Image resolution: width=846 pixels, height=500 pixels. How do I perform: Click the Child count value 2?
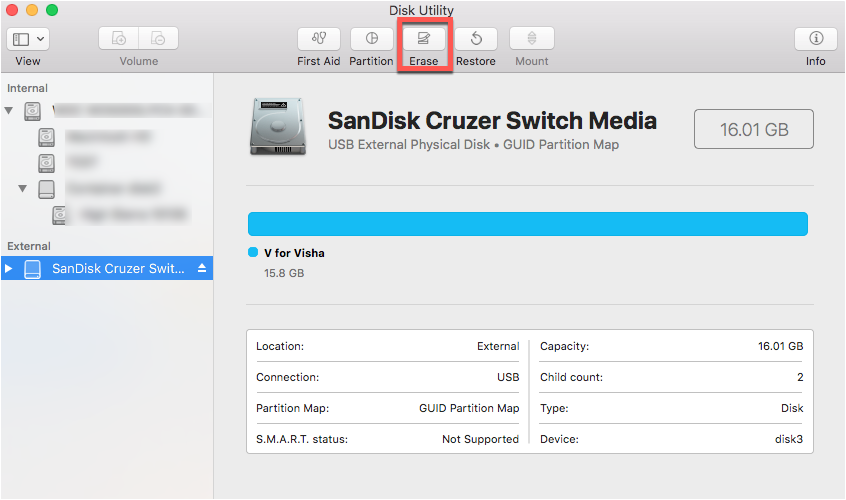pos(800,377)
